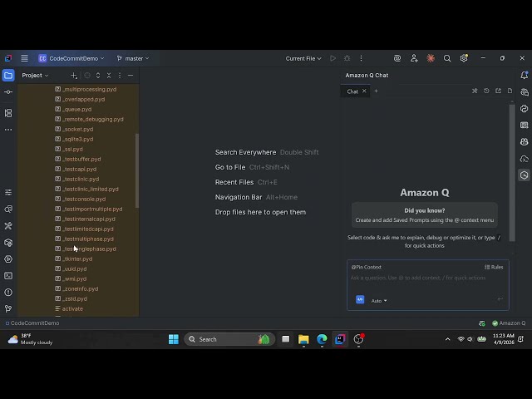Click the Windows taskbar Search box
This screenshot has height=399, width=532.
click(229, 339)
